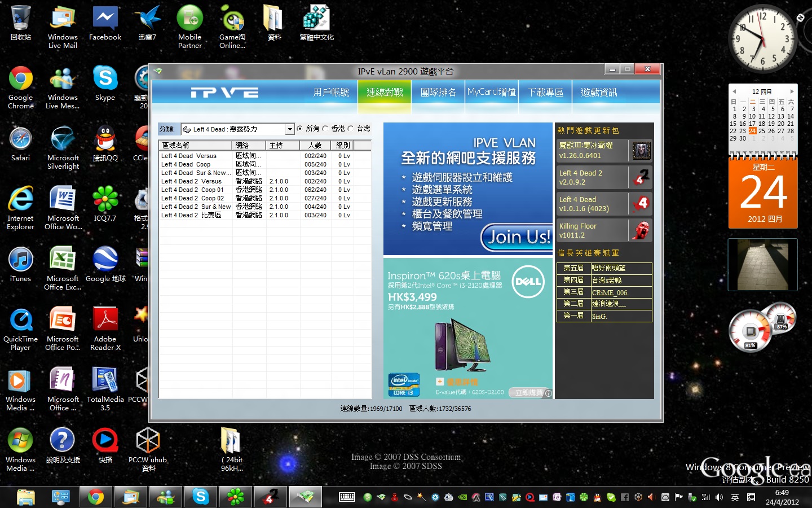This screenshot has height=508, width=812.
Task: Select the Left 4 Dead 2 Coop 01 room
Action: [192, 190]
